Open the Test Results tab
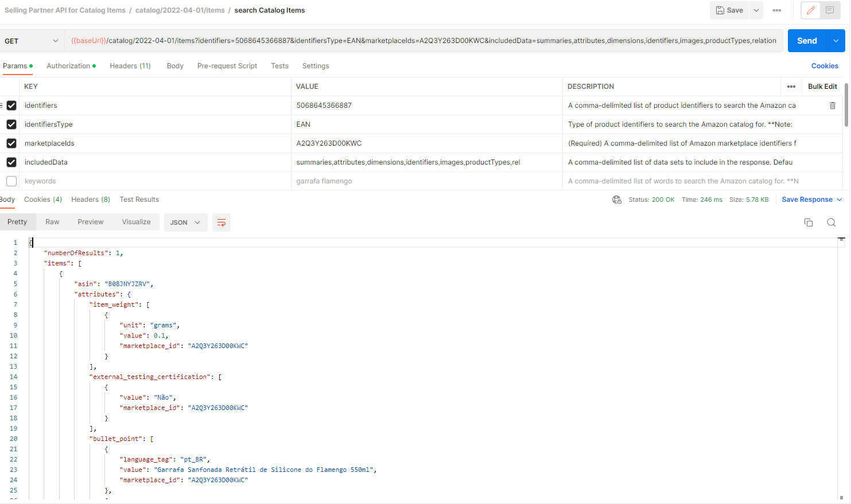This screenshot has width=851, height=504. tap(139, 200)
